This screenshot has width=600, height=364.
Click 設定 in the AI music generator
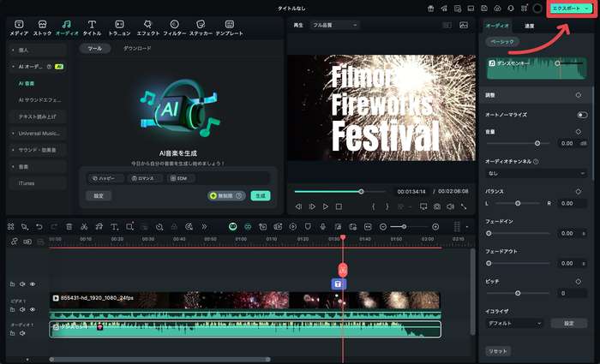tap(99, 196)
